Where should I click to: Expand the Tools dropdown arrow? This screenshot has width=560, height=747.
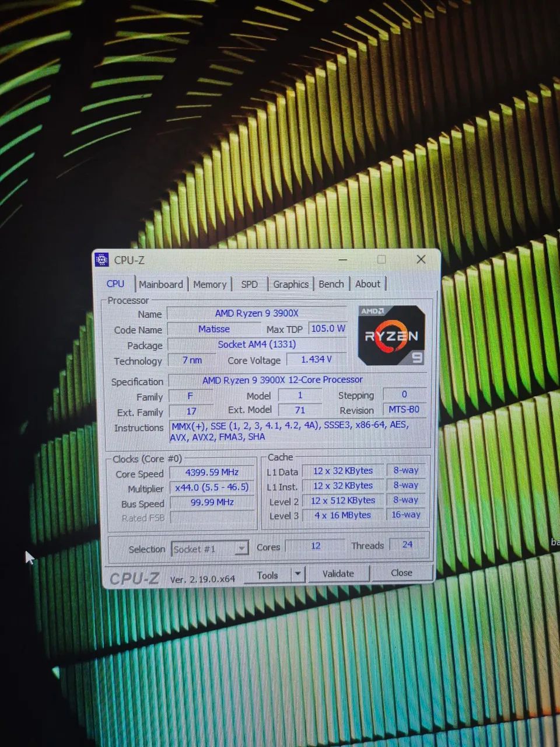click(297, 574)
